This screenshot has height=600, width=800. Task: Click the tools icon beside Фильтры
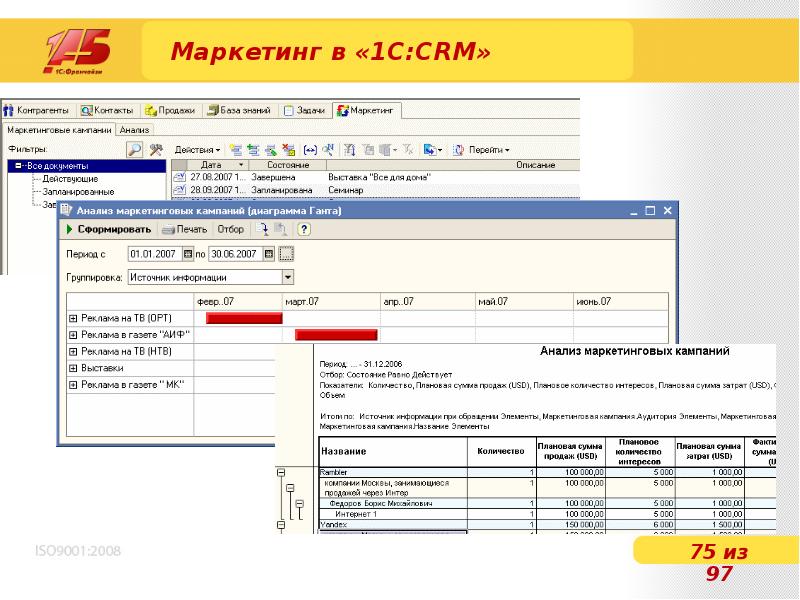(x=156, y=149)
